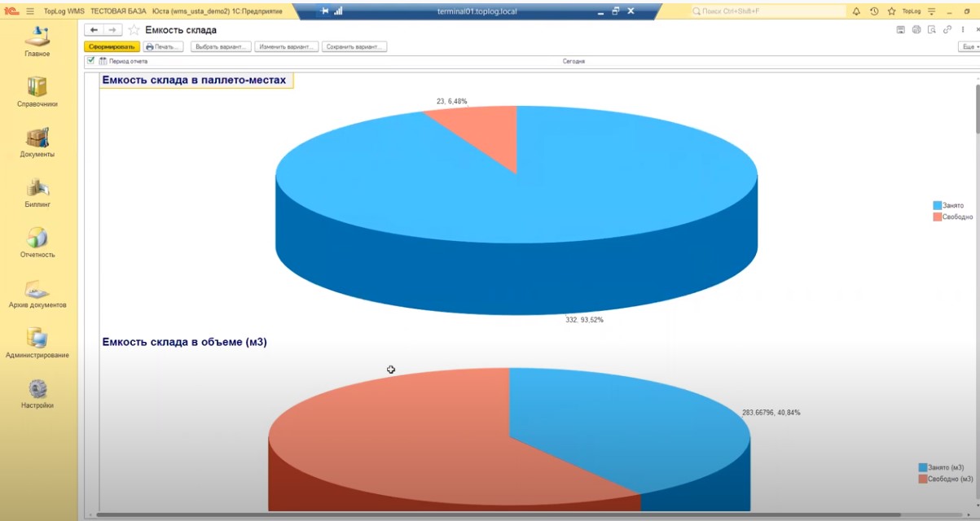
Task: Open the Биллинг section
Action: coord(37,193)
